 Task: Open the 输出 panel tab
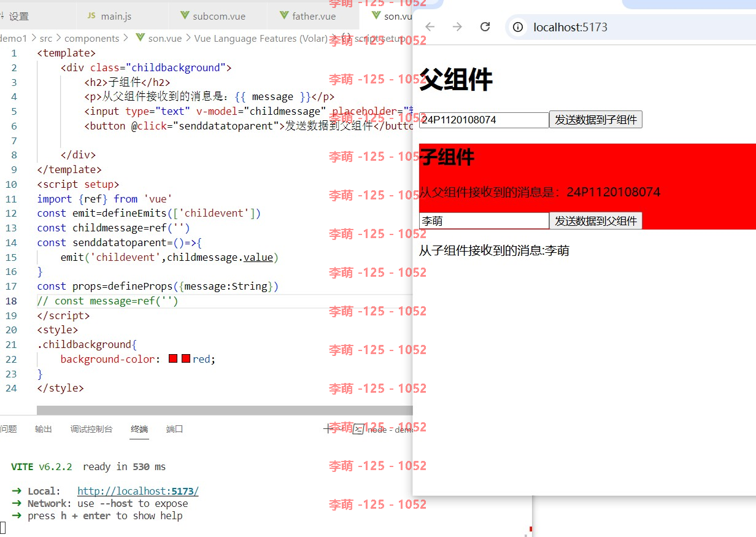44,429
